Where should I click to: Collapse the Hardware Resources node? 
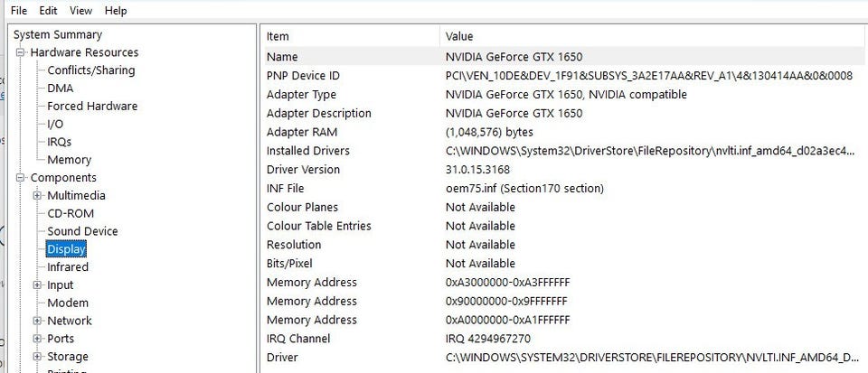[21, 52]
